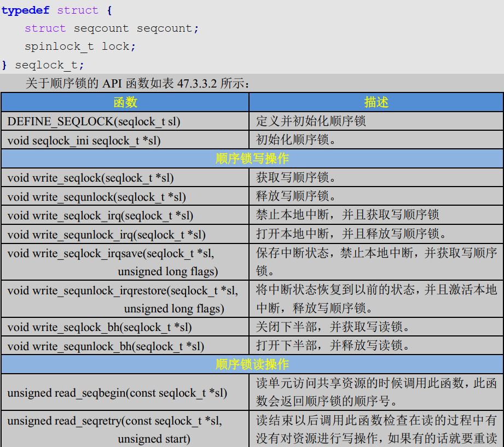
Task: Click the '函数' column header
Action: click(x=125, y=102)
